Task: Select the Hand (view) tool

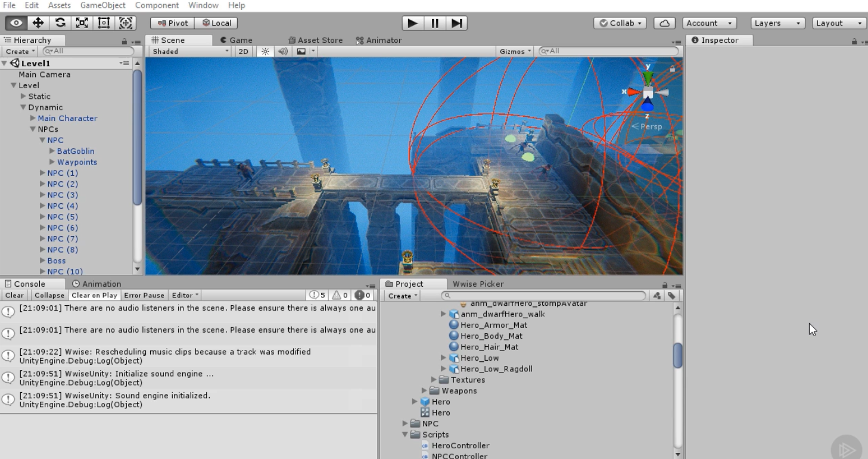Action: pos(17,23)
